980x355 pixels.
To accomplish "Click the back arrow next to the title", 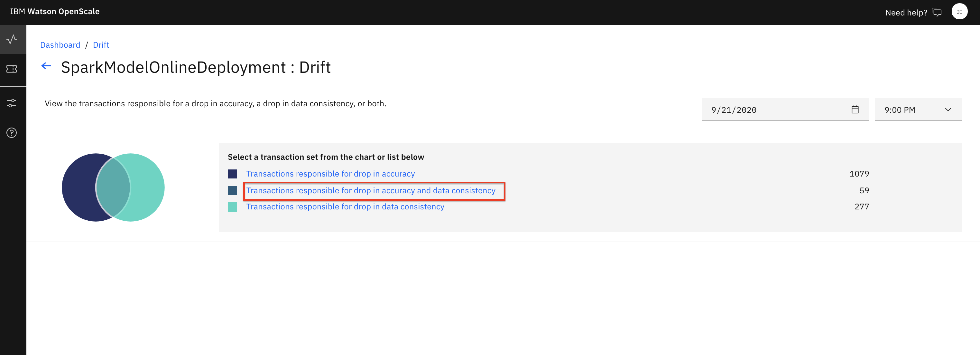I will [x=46, y=65].
